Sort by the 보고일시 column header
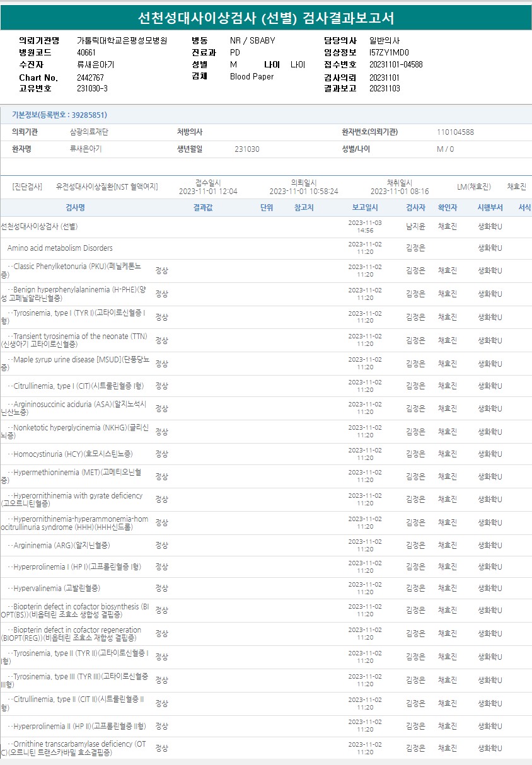Viewport: 532px width, 765px height. [x=365, y=207]
